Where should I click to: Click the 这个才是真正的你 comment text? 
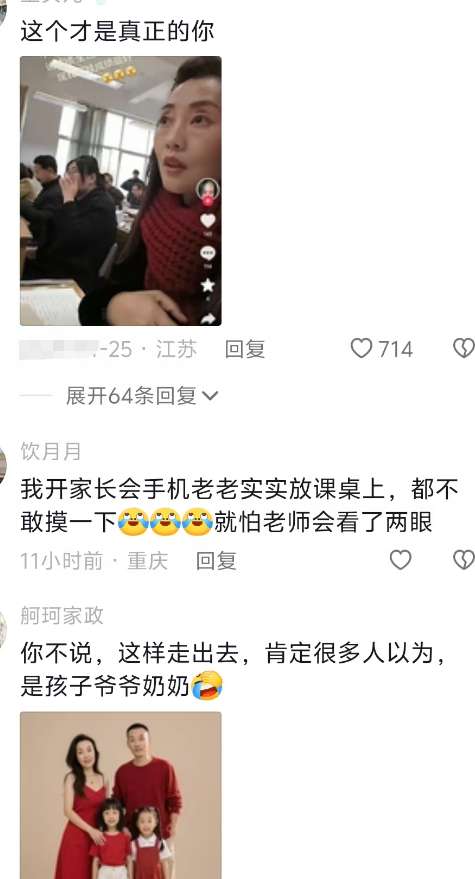point(117,31)
